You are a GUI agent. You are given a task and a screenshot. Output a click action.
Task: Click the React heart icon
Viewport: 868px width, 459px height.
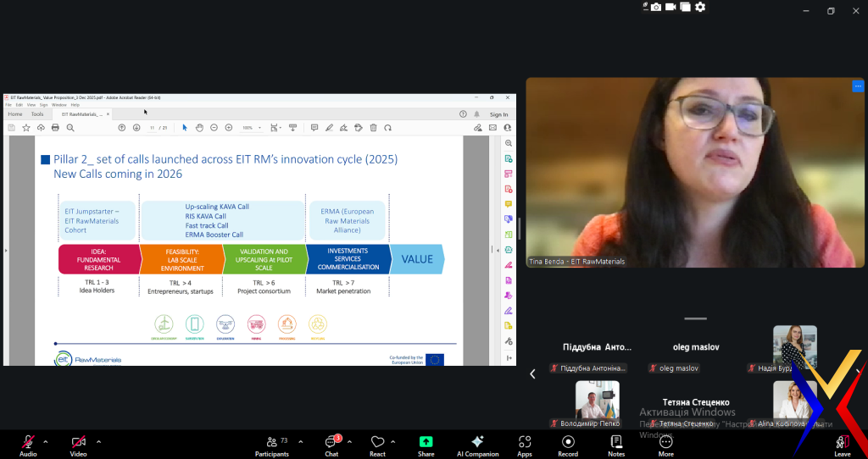tap(377, 443)
